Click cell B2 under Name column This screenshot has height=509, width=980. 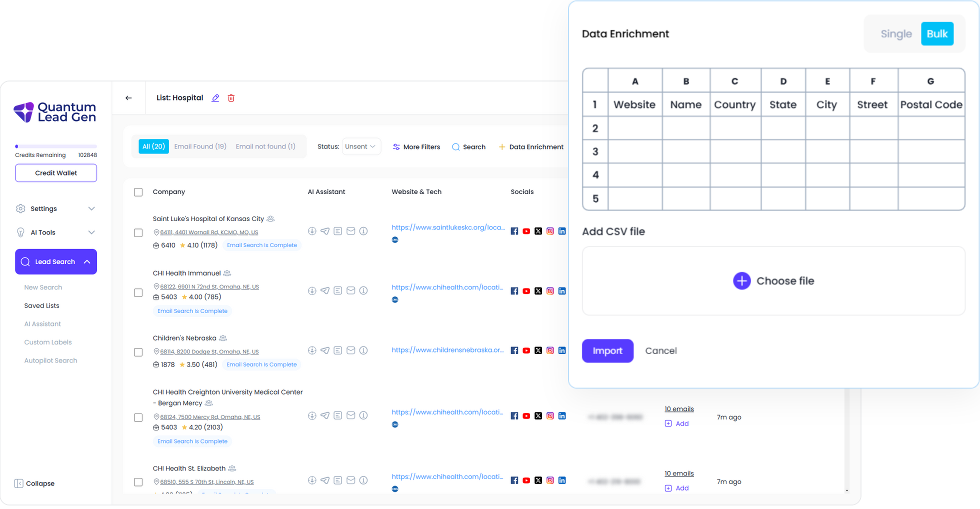coord(686,128)
